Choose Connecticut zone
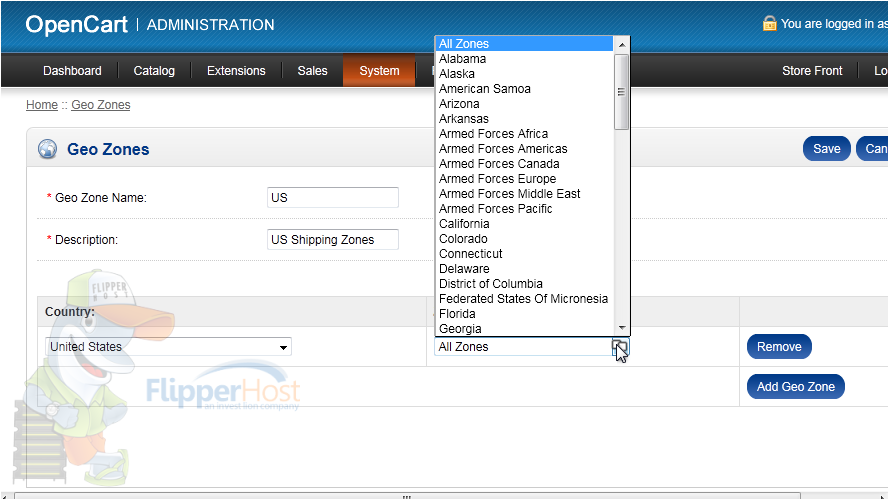This screenshot has height=500, width=889. (524, 254)
